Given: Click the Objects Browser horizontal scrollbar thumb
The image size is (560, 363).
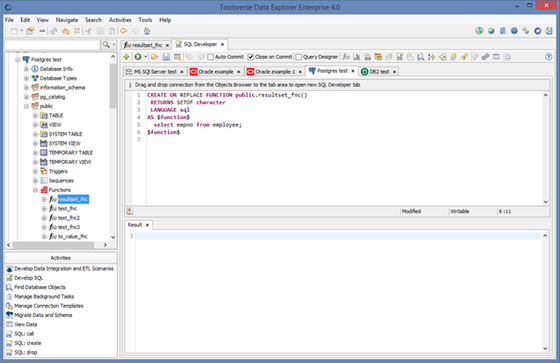Looking at the screenshot, I should [x=53, y=245].
